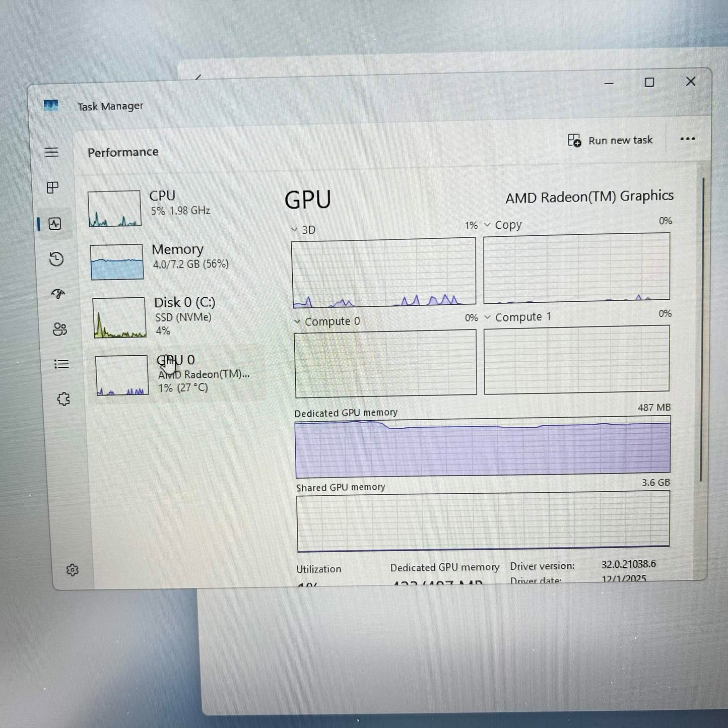
Task: Open Task Manager settings gear
Action: click(x=73, y=570)
